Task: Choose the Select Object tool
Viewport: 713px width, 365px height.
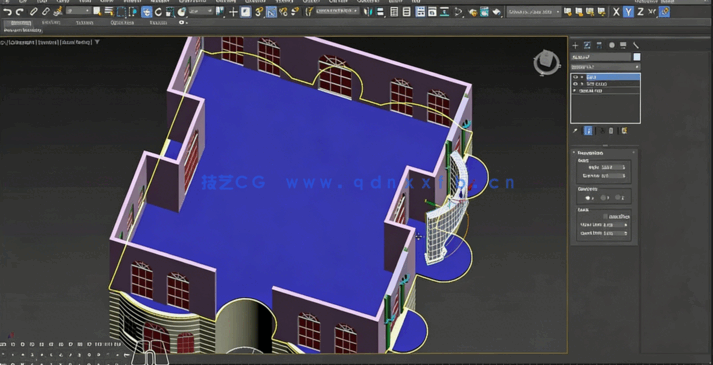Action: (x=97, y=11)
